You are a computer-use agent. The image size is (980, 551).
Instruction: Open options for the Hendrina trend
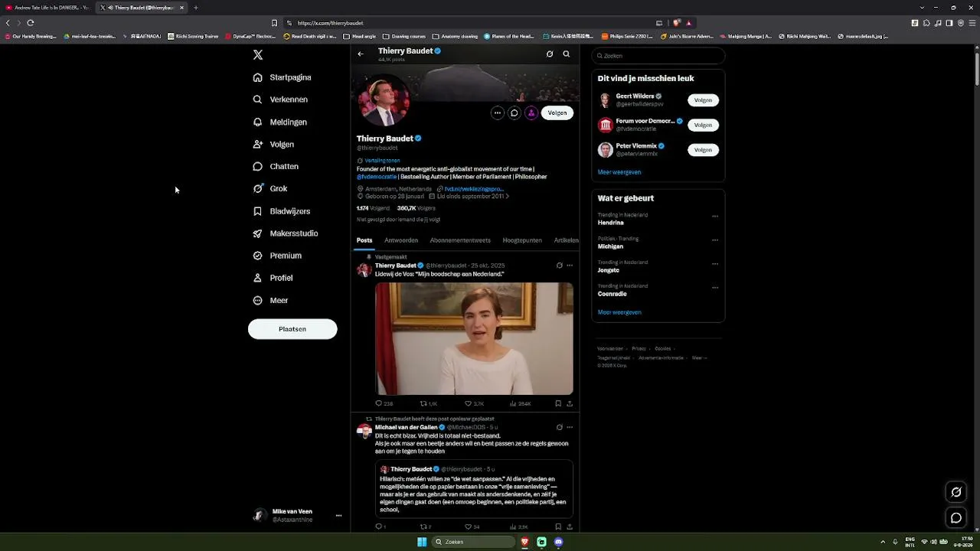715,217
